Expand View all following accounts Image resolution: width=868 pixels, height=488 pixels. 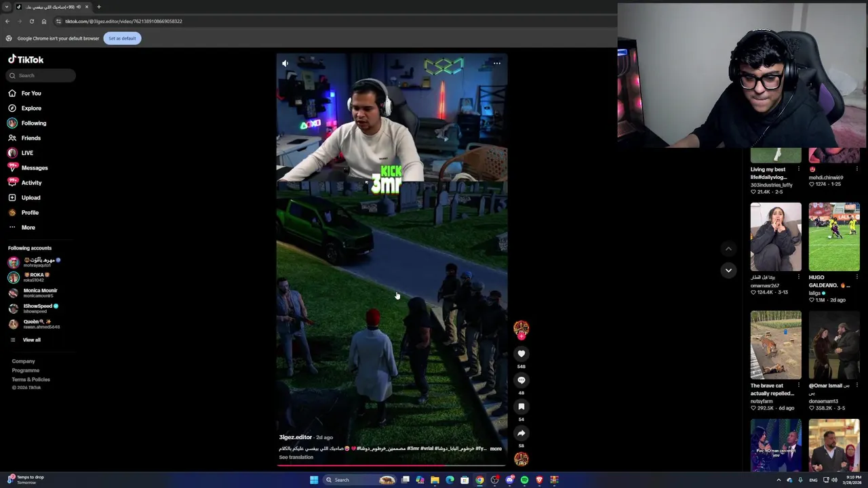point(25,340)
